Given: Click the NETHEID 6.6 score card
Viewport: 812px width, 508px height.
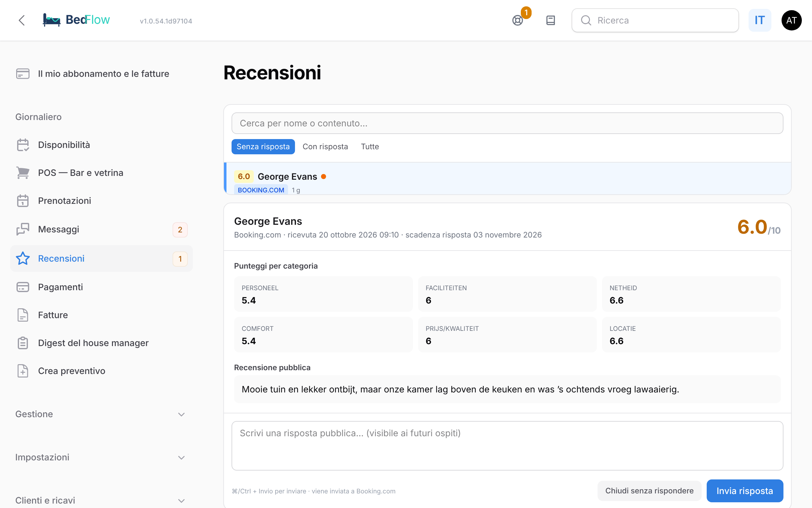Looking at the screenshot, I should coord(691,294).
